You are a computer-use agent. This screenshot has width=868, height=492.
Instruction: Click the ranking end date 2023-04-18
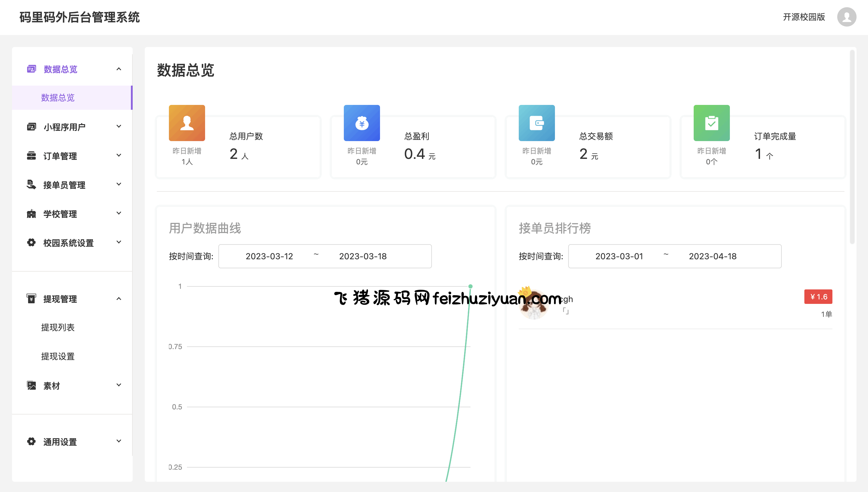click(x=712, y=256)
